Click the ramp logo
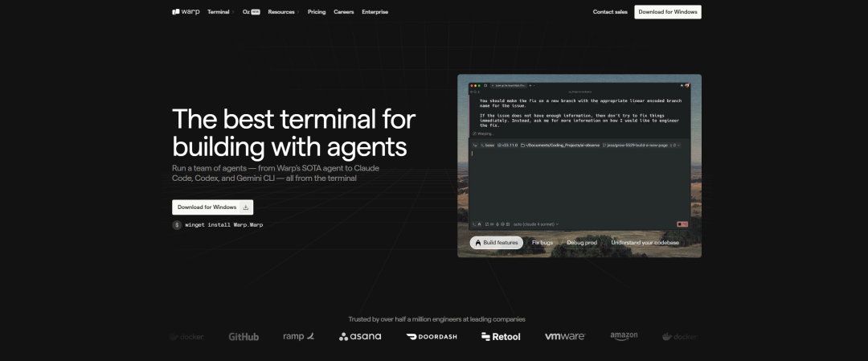 click(298, 336)
